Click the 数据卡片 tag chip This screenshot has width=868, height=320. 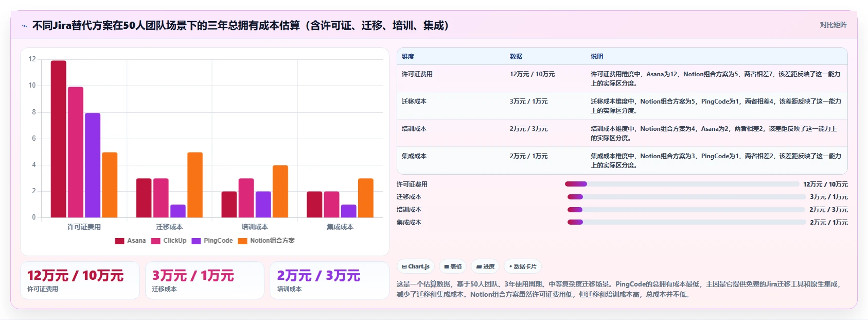click(x=523, y=266)
